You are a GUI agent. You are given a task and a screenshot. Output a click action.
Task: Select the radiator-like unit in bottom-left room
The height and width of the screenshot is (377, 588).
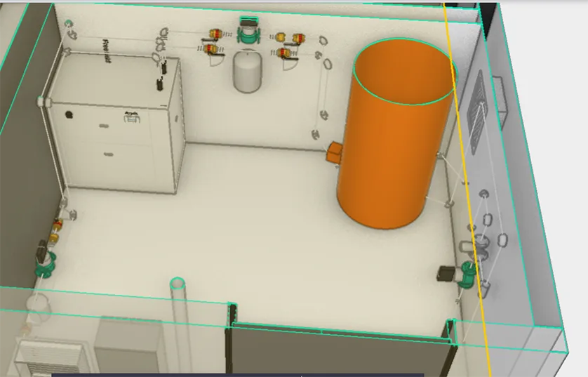point(50,358)
